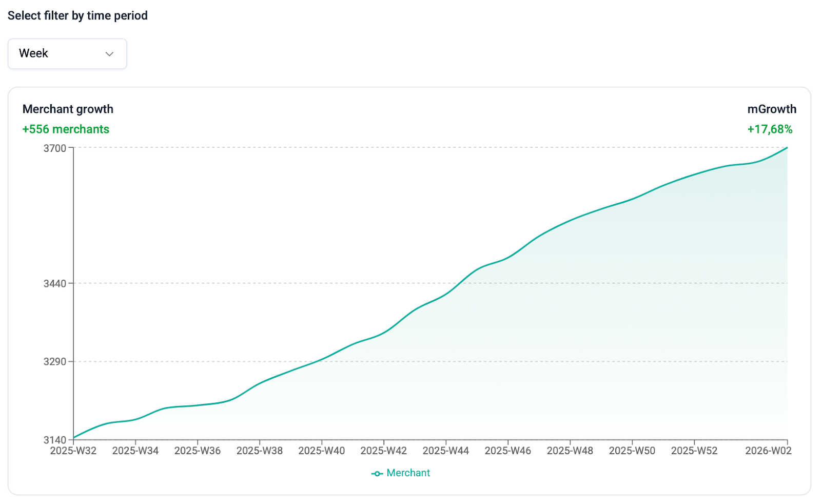The image size is (821, 504).
Task: Toggle the Merchant legend series
Action: coord(408,473)
